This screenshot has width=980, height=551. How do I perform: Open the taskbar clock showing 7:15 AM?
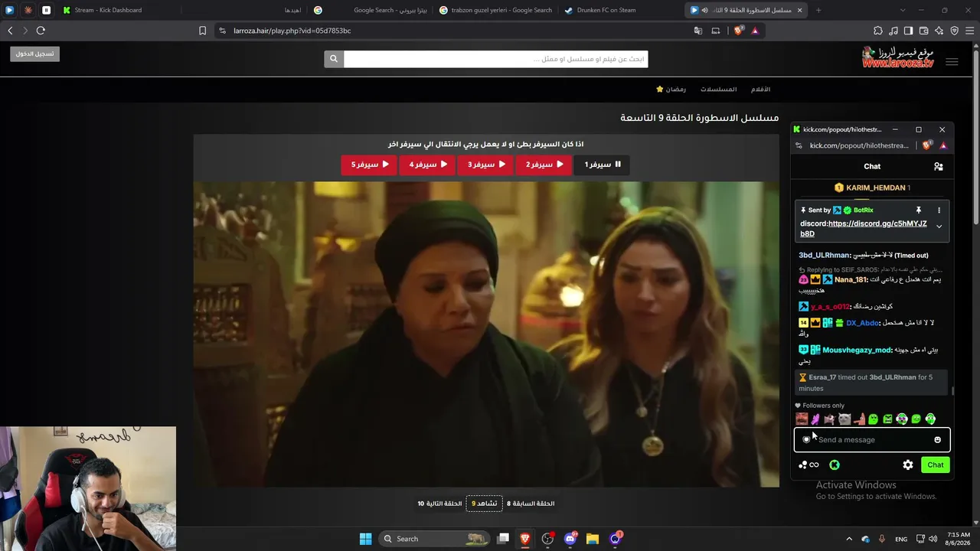tap(959, 539)
